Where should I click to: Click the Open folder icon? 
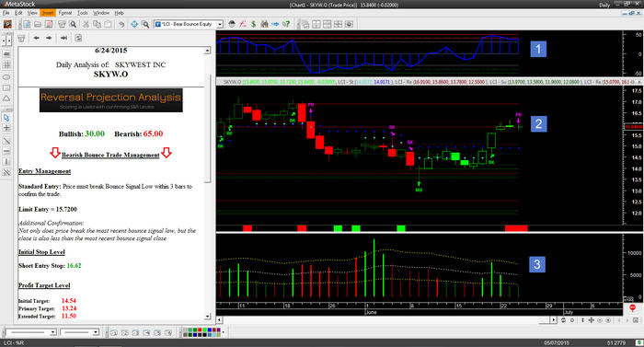click(x=38, y=24)
